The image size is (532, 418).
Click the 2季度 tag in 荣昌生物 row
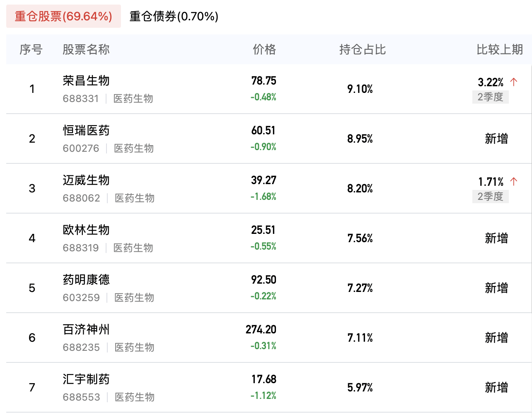pyautogui.click(x=490, y=97)
